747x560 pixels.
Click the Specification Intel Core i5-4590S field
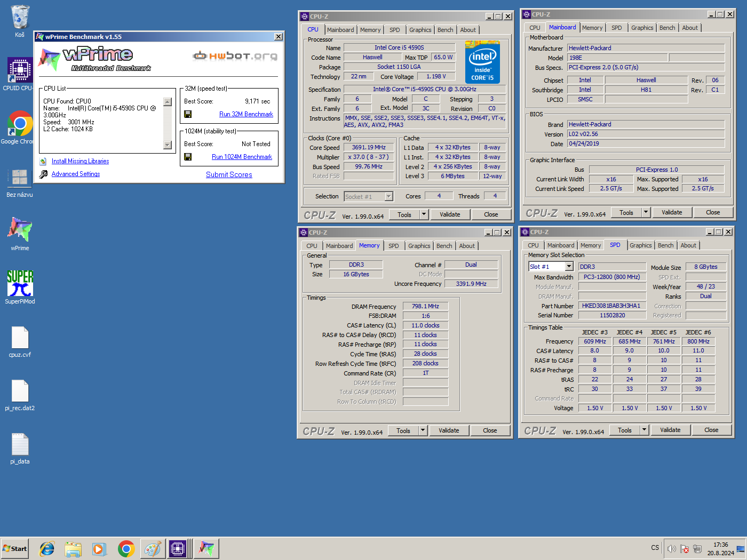pos(425,90)
